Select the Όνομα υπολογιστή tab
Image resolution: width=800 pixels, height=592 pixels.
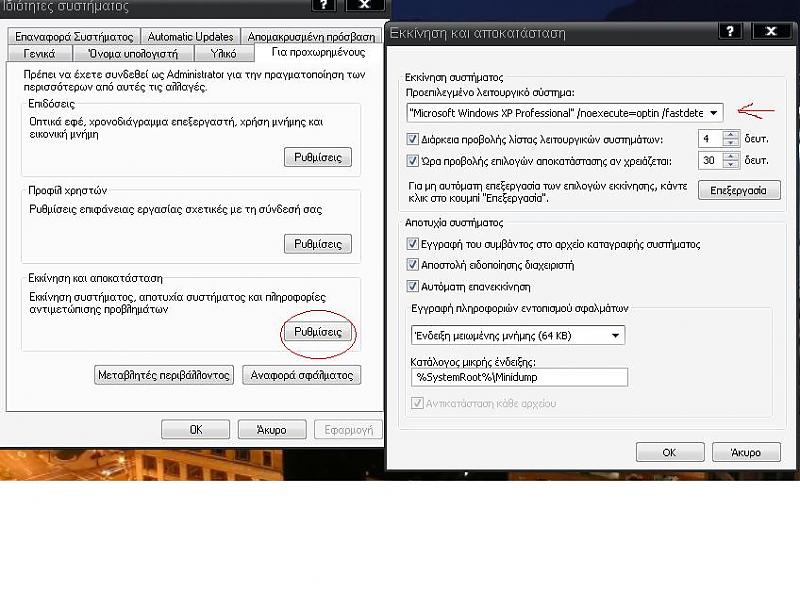pos(133,54)
